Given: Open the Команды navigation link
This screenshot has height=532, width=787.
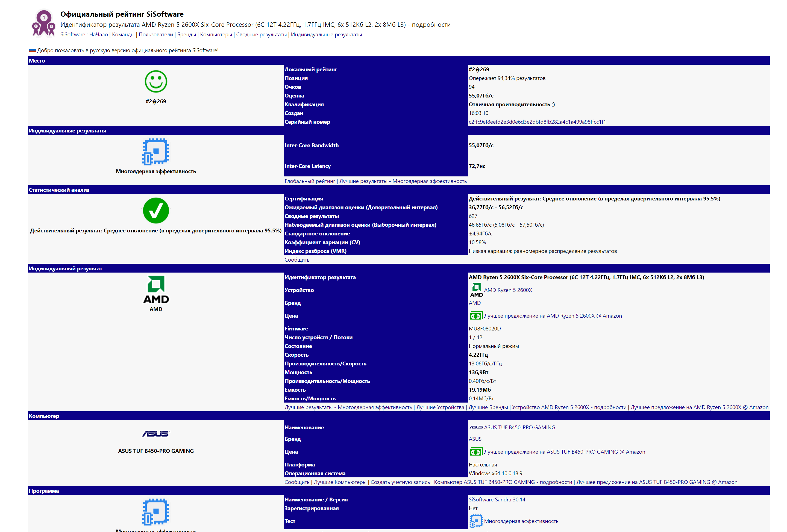Looking at the screenshot, I should pyautogui.click(x=123, y=34).
